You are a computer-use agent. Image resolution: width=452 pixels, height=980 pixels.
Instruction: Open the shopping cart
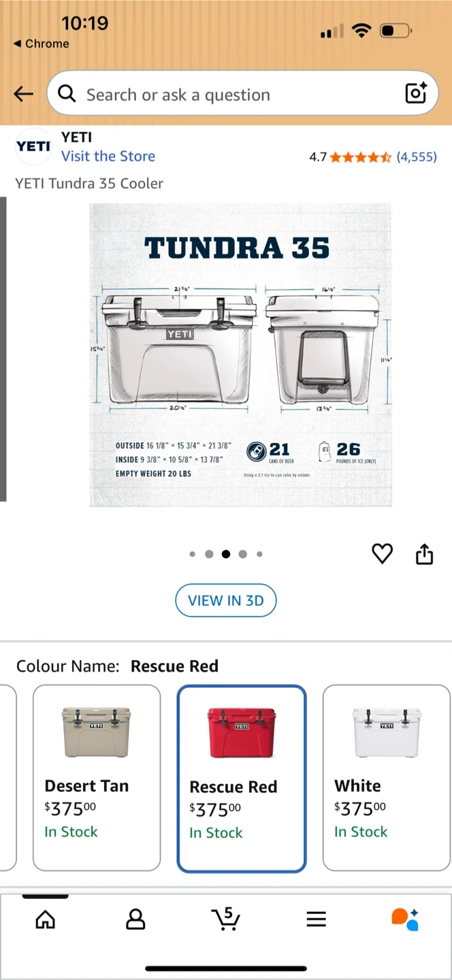click(x=225, y=919)
